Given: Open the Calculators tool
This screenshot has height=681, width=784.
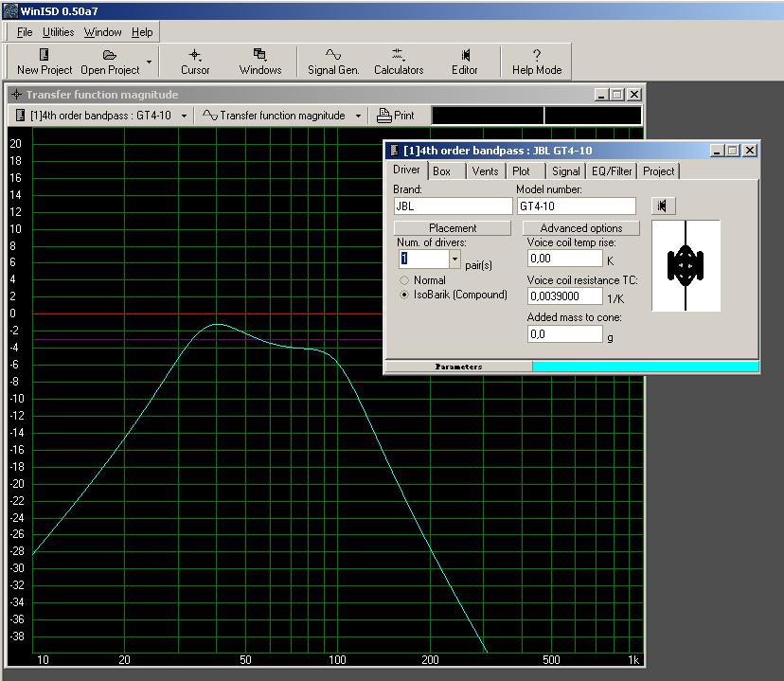Looking at the screenshot, I should pyautogui.click(x=398, y=55).
